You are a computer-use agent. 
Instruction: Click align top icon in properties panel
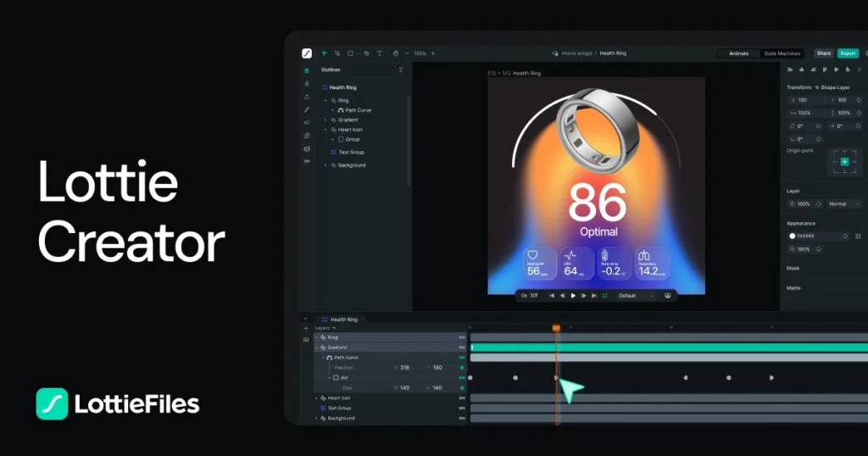tap(825, 70)
